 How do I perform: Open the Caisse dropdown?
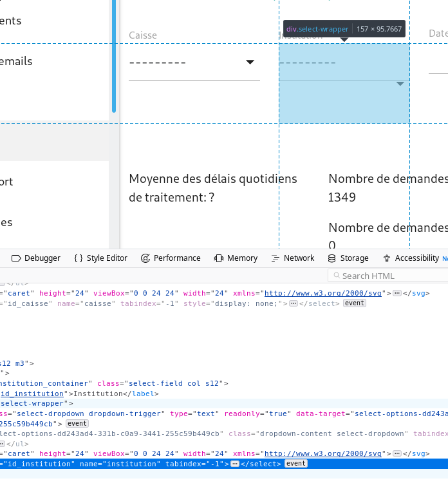click(x=194, y=62)
